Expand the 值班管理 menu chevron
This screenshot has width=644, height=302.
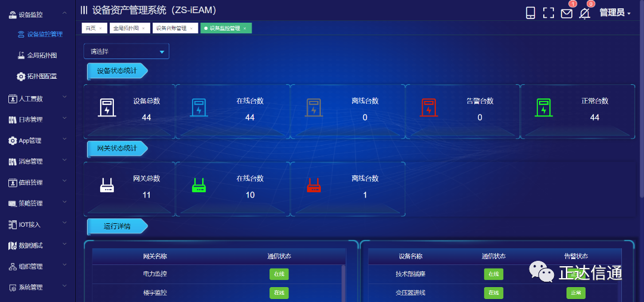64,181
